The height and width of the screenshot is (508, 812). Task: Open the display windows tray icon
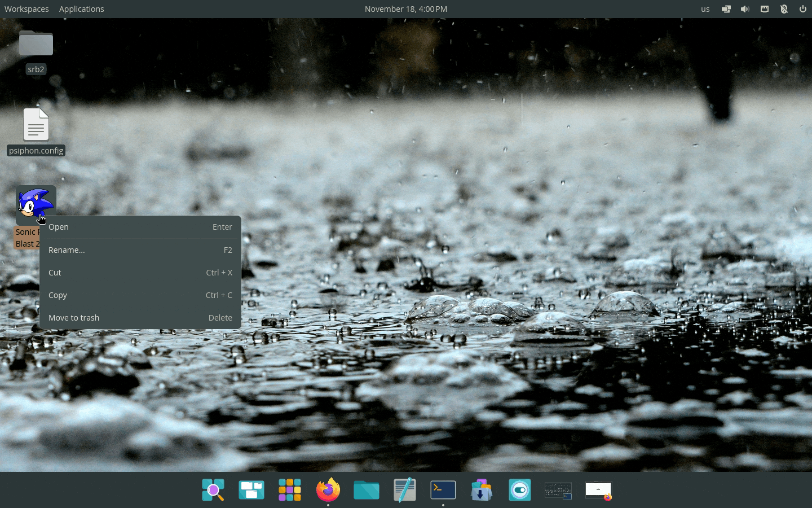tap(726, 9)
